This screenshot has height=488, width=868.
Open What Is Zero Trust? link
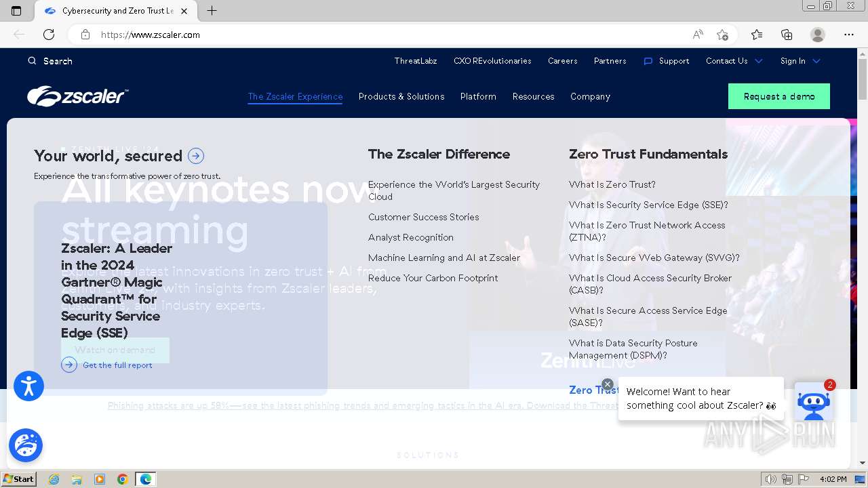612,184
